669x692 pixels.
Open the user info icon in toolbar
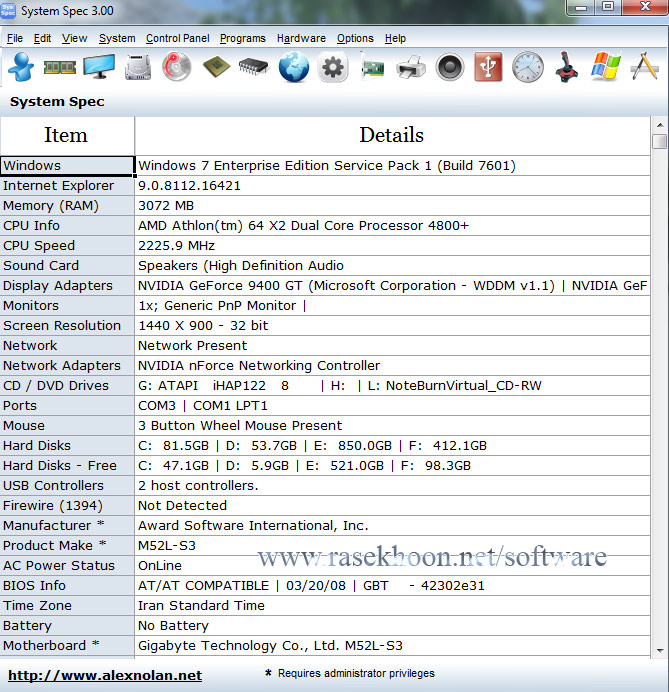pos(21,67)
